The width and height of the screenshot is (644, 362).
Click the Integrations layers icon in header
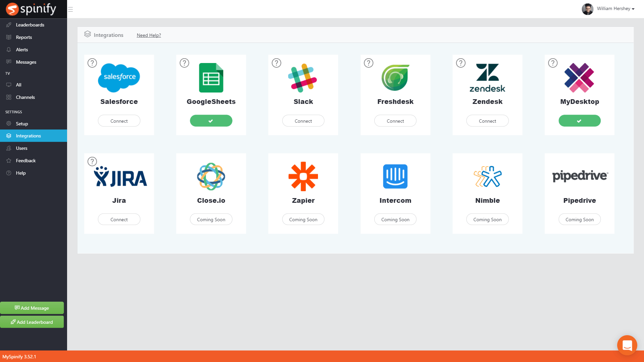pos(88,34)
